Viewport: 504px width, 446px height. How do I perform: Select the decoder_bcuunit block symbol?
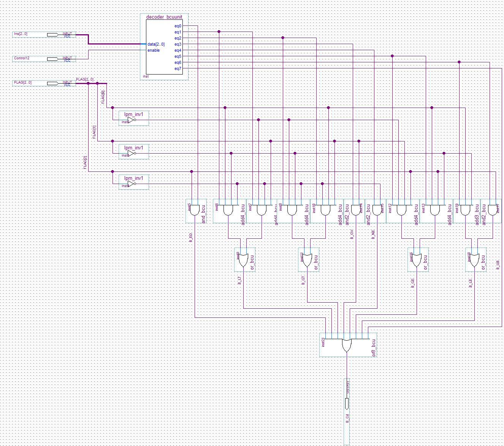click(164, 48)
